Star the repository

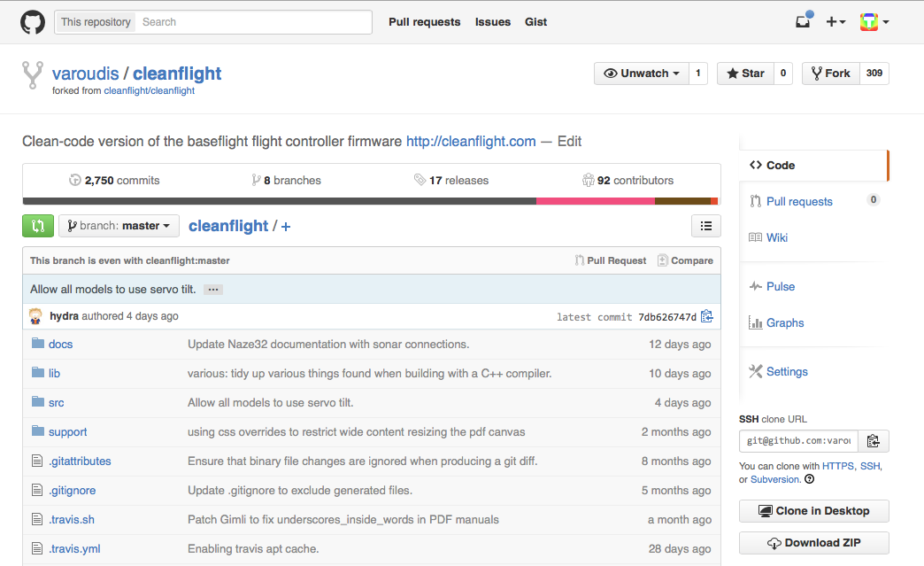pyautogui.click(x=745, y=74)
